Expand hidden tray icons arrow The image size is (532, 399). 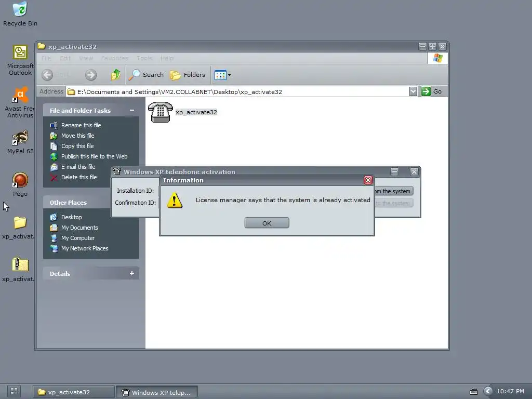pos(488,391)
